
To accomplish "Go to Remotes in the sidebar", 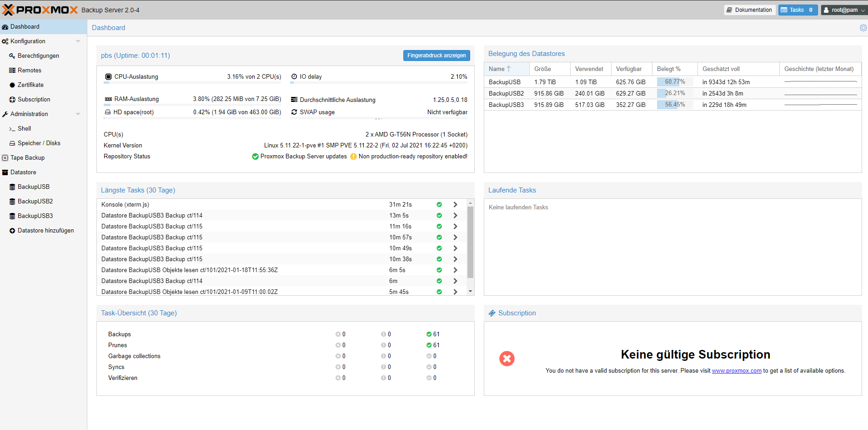I will point(44,71).
